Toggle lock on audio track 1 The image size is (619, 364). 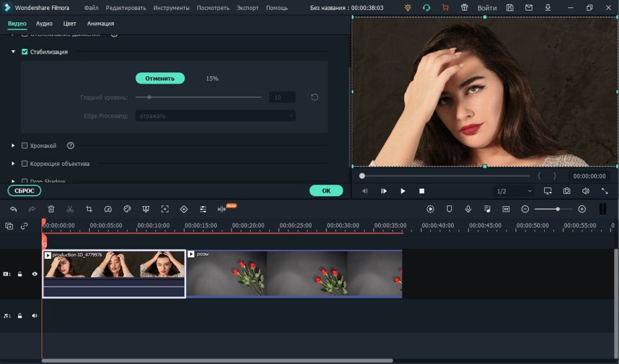20,316
